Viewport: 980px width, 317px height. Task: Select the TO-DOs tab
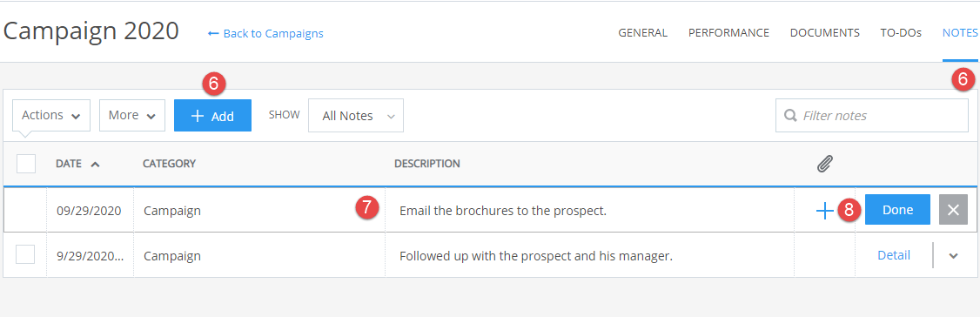pos(901,33)
